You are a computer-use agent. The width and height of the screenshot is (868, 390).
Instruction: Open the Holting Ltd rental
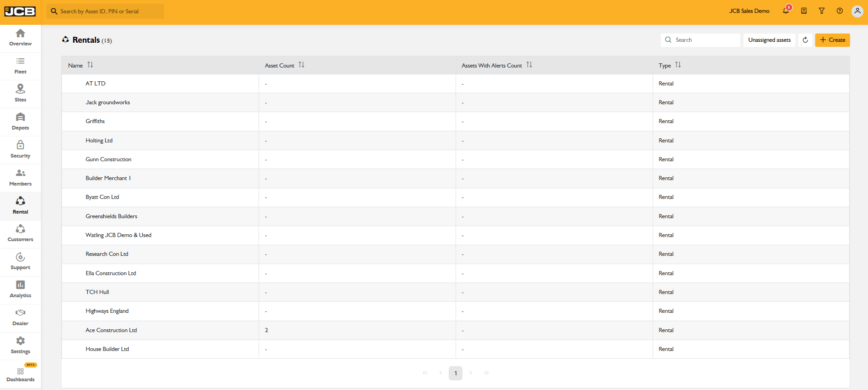point(455,141)
